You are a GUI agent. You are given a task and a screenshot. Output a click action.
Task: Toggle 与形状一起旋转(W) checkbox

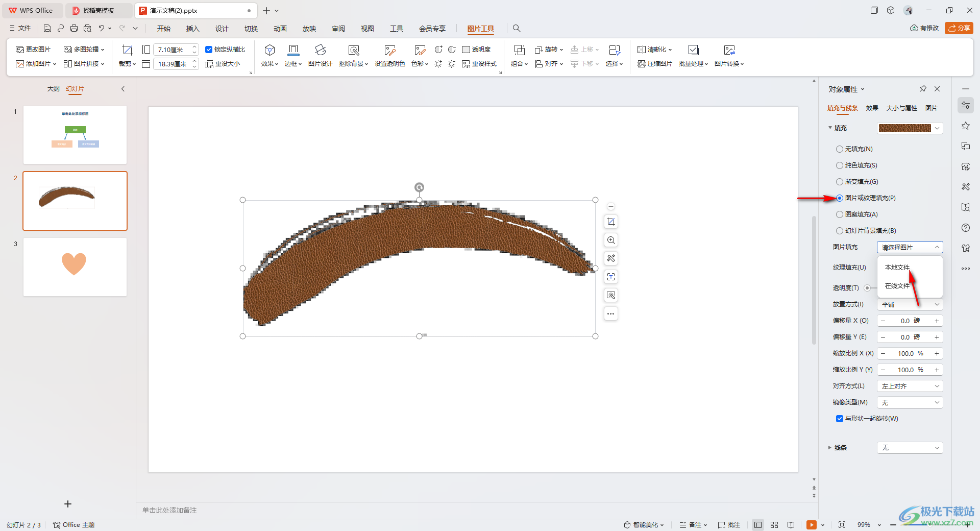point(840,419)
